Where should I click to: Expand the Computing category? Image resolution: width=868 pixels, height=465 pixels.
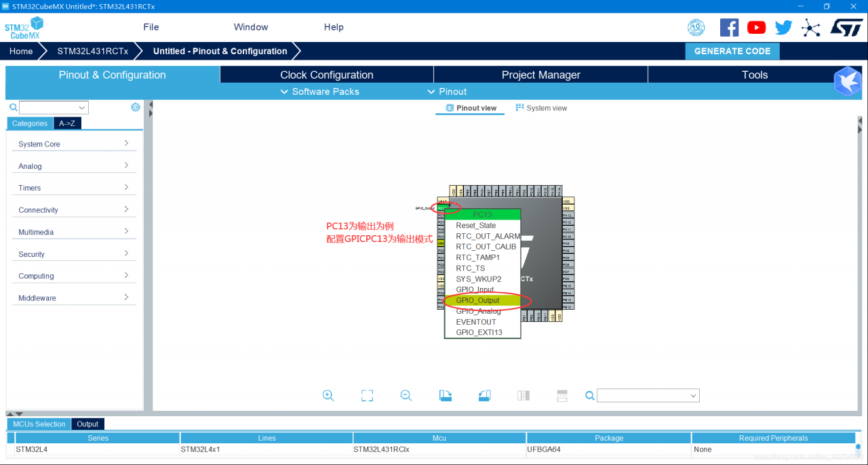tap(74, 276)
